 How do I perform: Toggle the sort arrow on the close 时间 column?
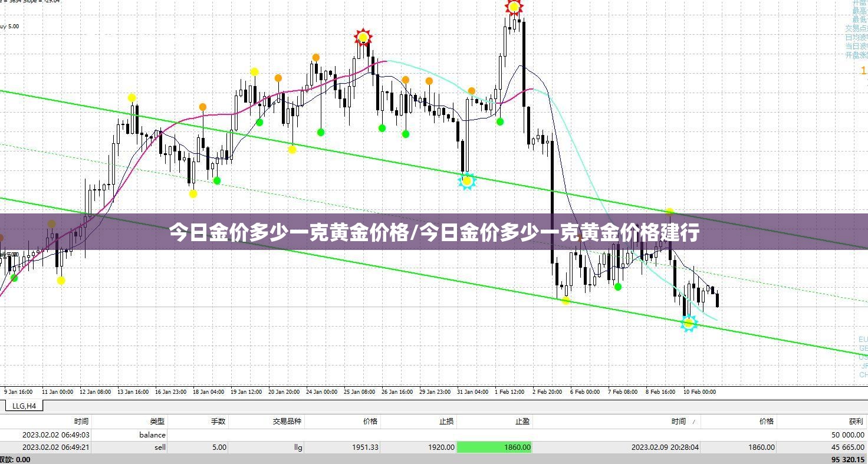[693, 422]
